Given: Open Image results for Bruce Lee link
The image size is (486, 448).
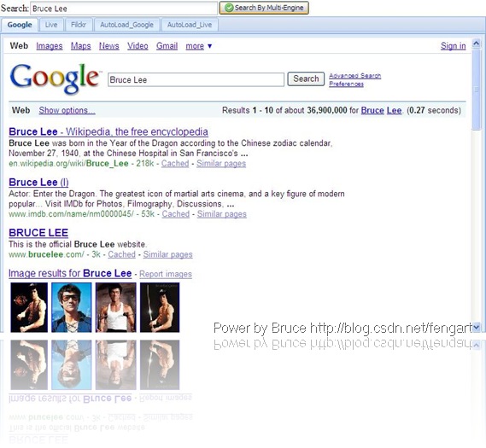Looking at the screenshot, I should pyautogui.click(x=70, y=273).
